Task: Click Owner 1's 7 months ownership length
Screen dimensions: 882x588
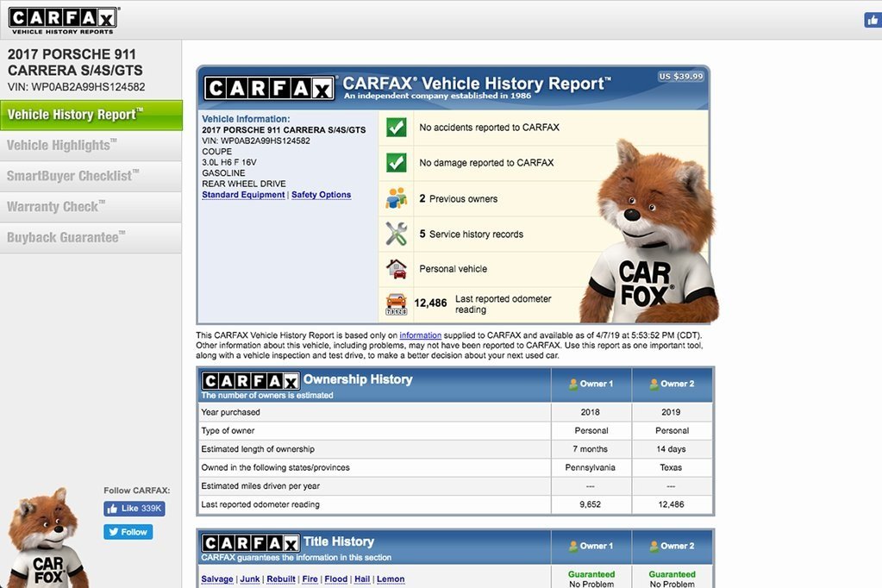Action: pos(590,449)
